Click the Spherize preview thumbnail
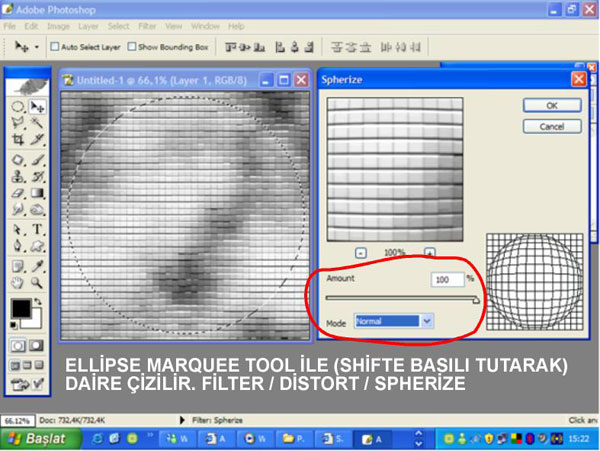This screenshot has height=451, width=600. tap(395, 169)
